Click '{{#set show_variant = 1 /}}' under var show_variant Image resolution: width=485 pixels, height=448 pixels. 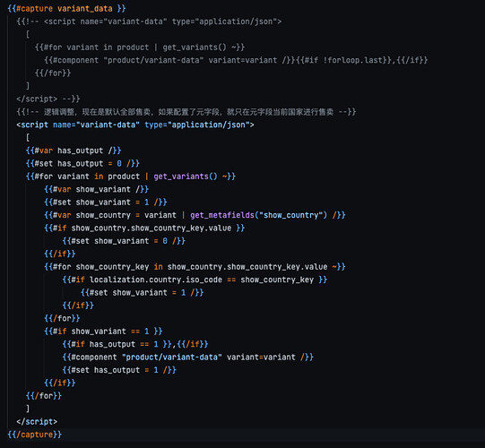[106, 202]
